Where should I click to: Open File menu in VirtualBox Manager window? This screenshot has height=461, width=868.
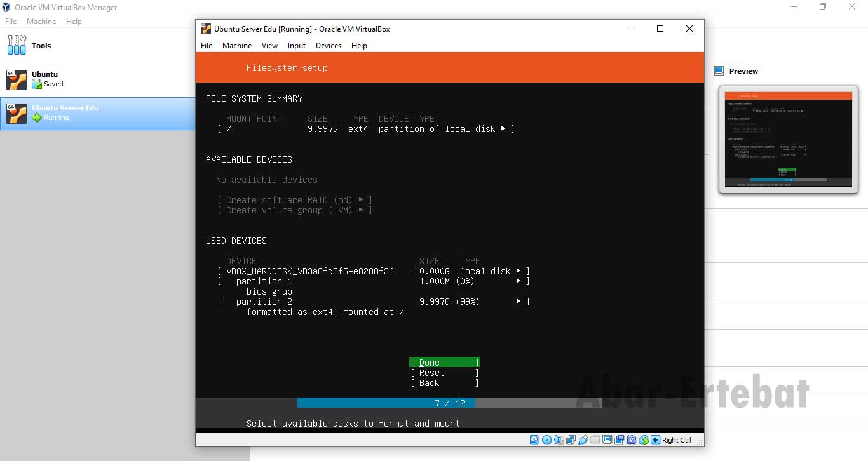click(x=11, y=21)
